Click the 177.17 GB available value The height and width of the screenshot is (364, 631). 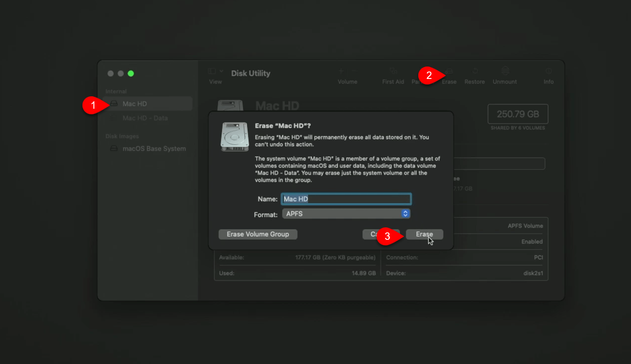coord(335,258)
